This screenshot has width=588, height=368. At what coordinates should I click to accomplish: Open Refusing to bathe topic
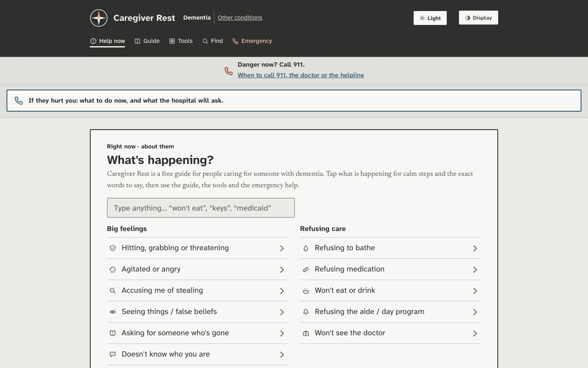coord(390,248)
